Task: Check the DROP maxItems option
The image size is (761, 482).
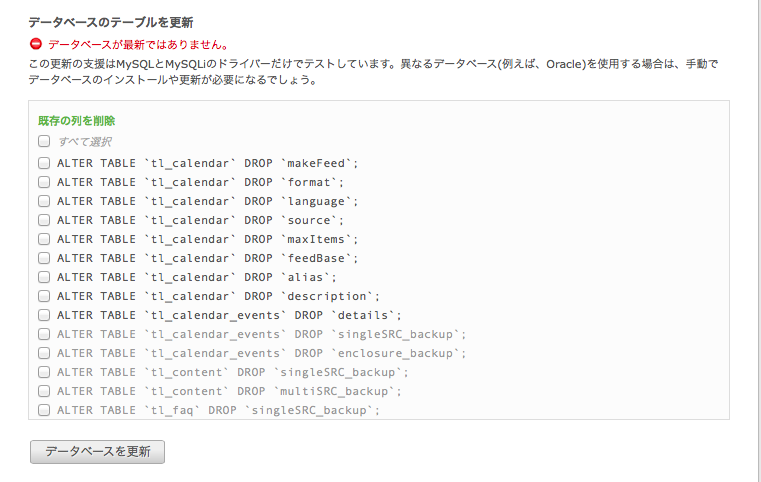Action: pyautogui.click(x=44, y=239)
